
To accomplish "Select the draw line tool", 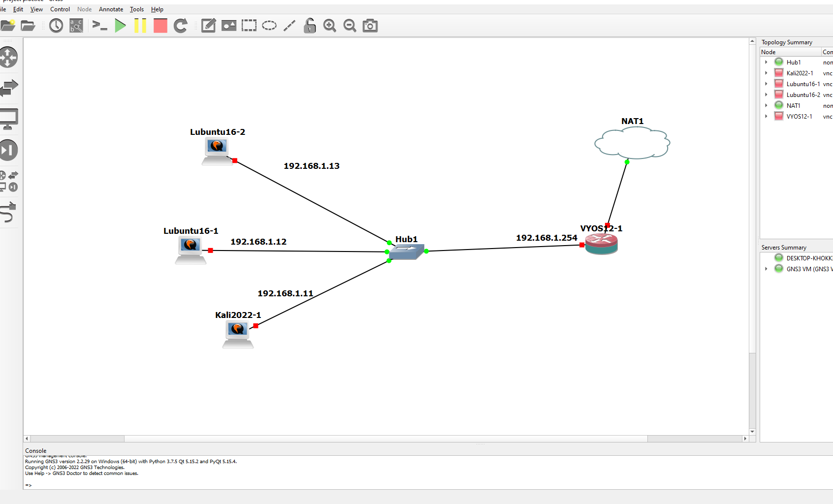I will 289,26.
